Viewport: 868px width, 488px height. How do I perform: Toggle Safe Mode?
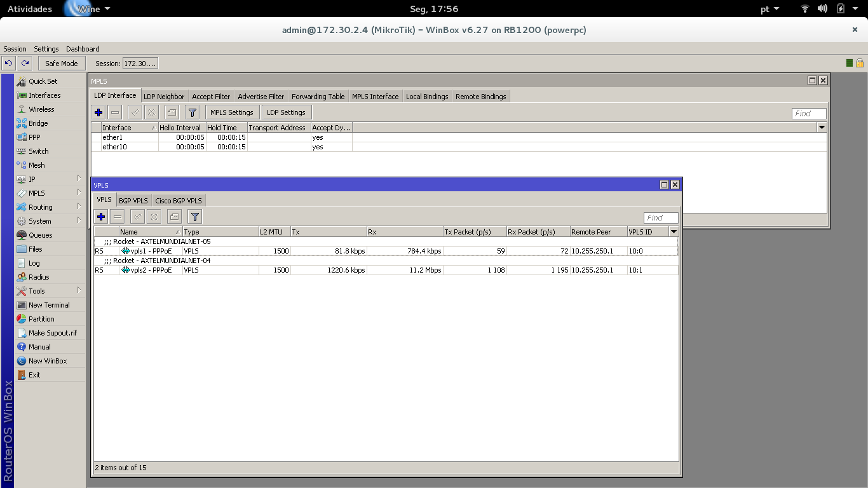click(x=62, y=64)
